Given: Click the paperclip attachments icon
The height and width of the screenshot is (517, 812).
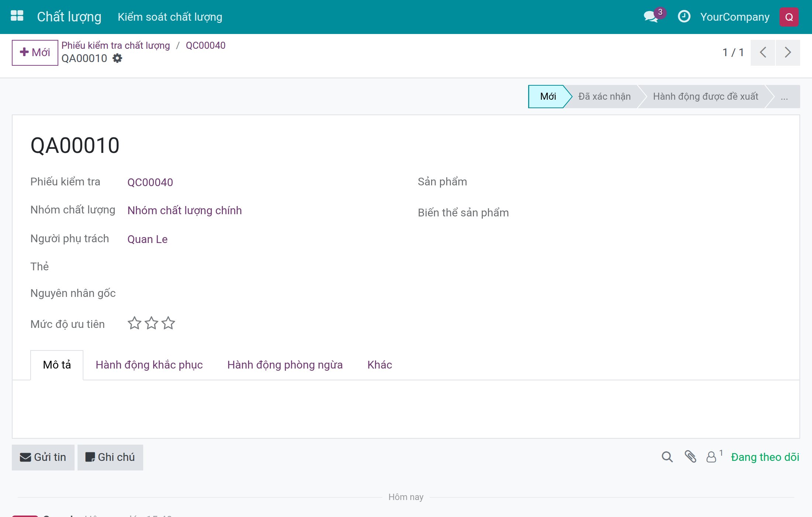Looking at the screenshot, I should point(690,457).
